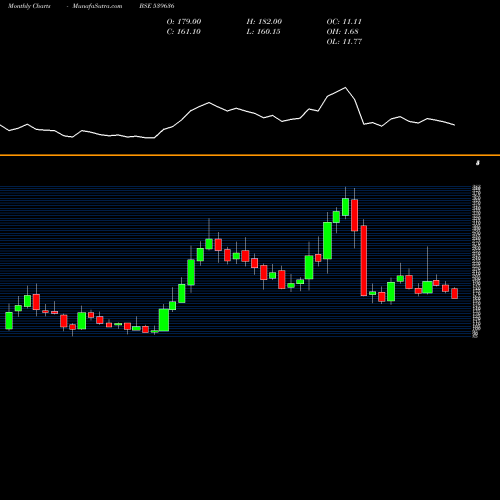This screenshot has height=500, width=500.
Task: Click the 'OL: 11.77' value
Action: point(344,41)
